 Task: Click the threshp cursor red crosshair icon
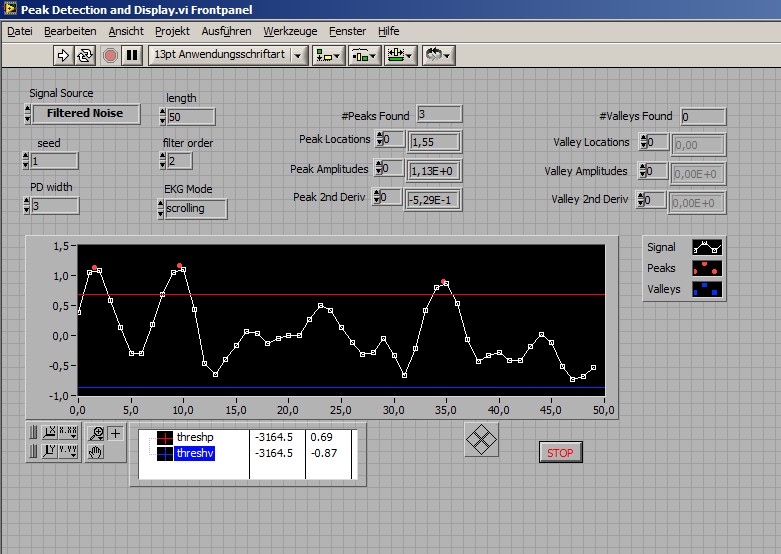coord(165,438)
